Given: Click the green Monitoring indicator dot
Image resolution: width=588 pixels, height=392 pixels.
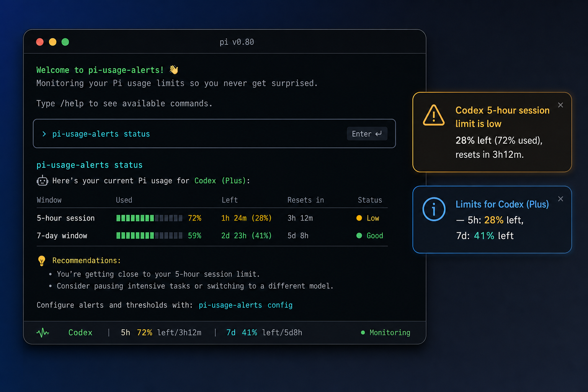Looking at the screenshot, I should tap(363, 333).
